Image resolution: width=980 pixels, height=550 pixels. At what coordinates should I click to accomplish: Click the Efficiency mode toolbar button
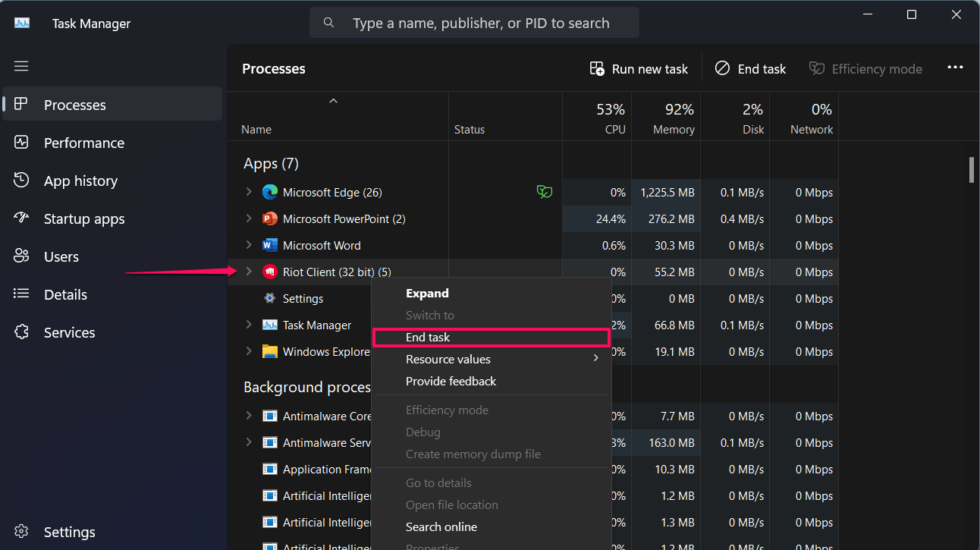[865, 68]
